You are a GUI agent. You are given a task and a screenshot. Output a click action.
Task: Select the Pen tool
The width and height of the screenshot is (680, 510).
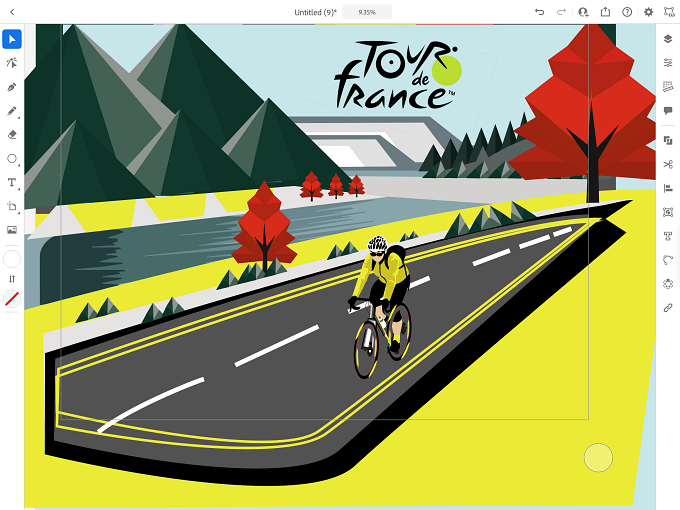(x=12, y=87)
